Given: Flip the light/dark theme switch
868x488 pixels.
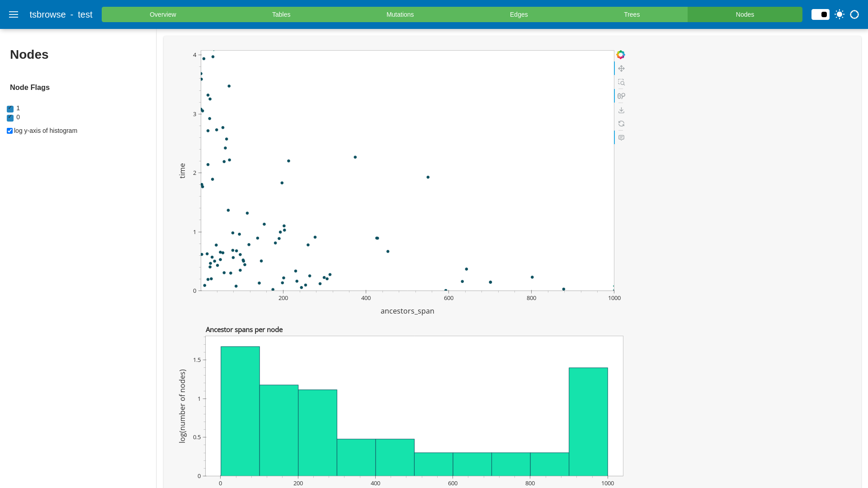Looking at the screenshot, I should (820, 14).
